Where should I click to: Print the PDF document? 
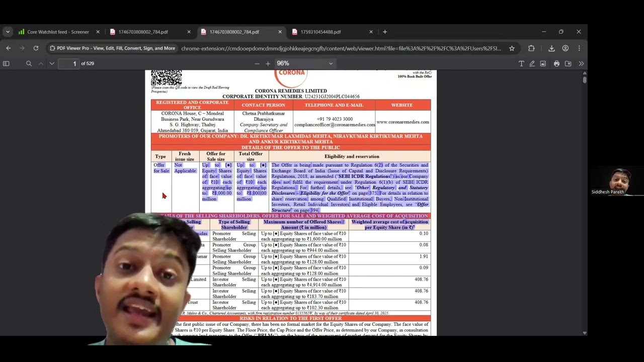556,63
